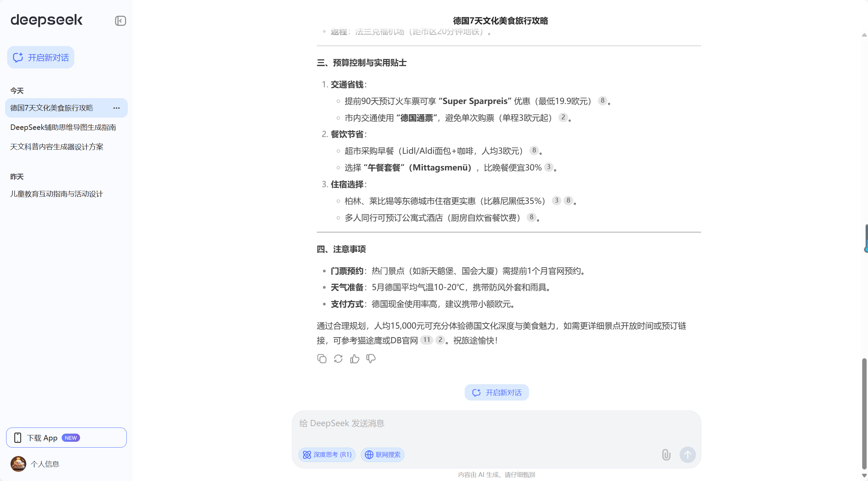
Task: Give the response a thumbs down
Action: pyautogui.click(x=371, y=359)
